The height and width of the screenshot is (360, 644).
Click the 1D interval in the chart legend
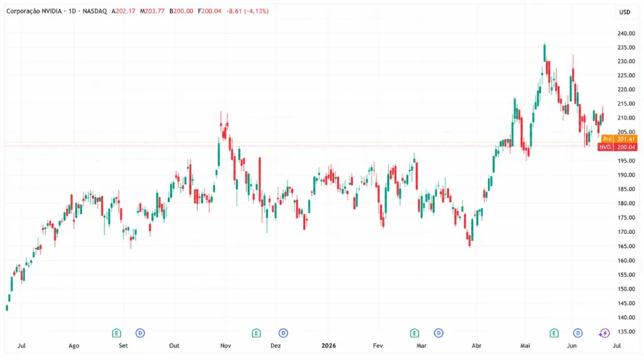click(72, 11)
